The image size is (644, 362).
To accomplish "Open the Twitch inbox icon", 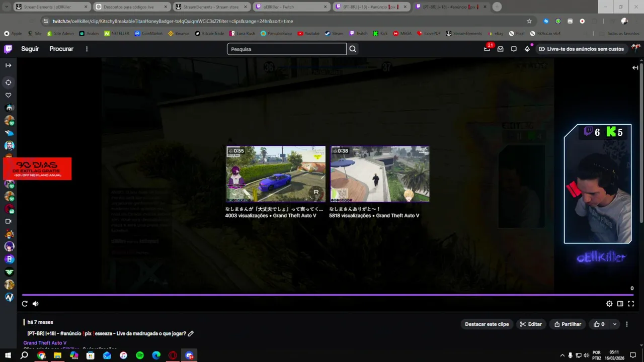I will pos(501,49).
